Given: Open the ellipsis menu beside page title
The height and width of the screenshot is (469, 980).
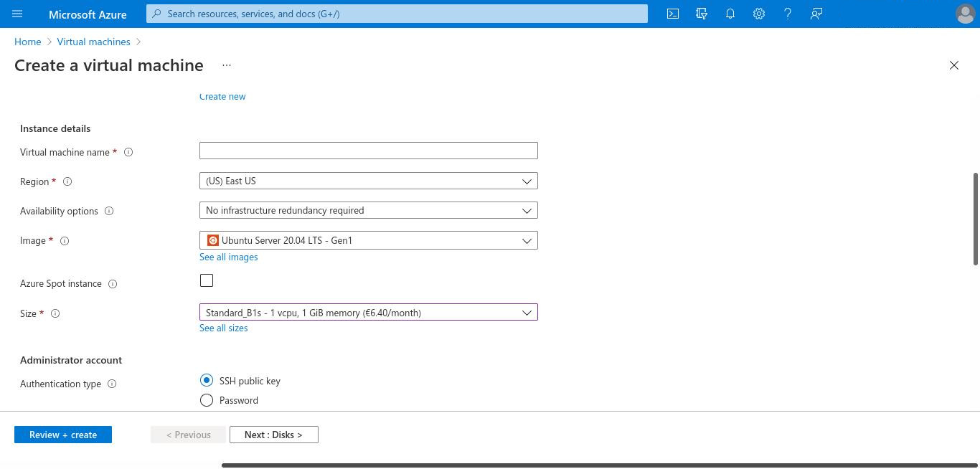Looking at the screenshot, I should (227, 65).
